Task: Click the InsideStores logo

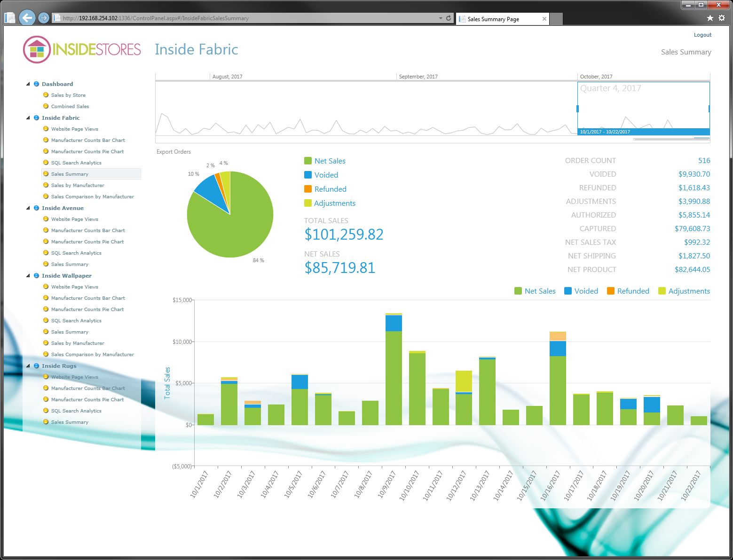Action: click(82, 49)
